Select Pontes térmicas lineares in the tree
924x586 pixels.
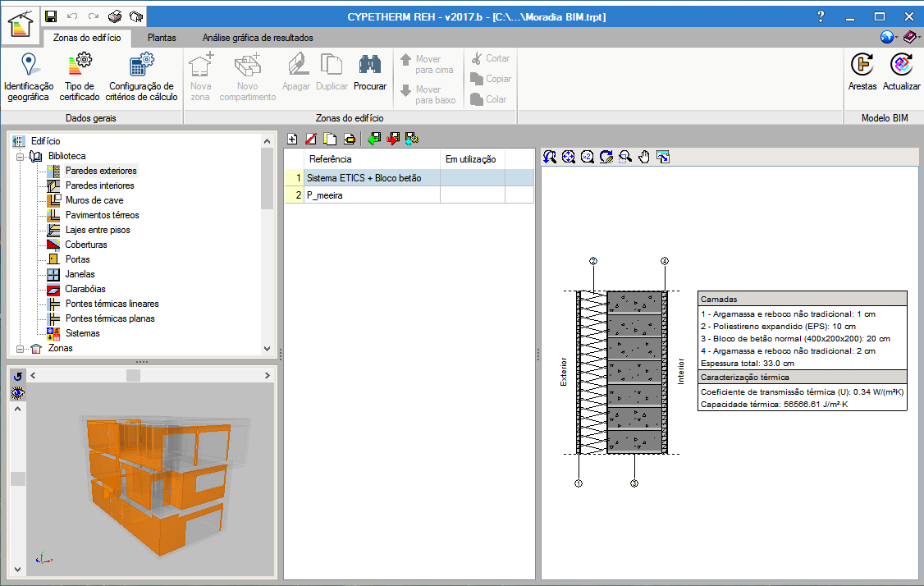(112, 304)
